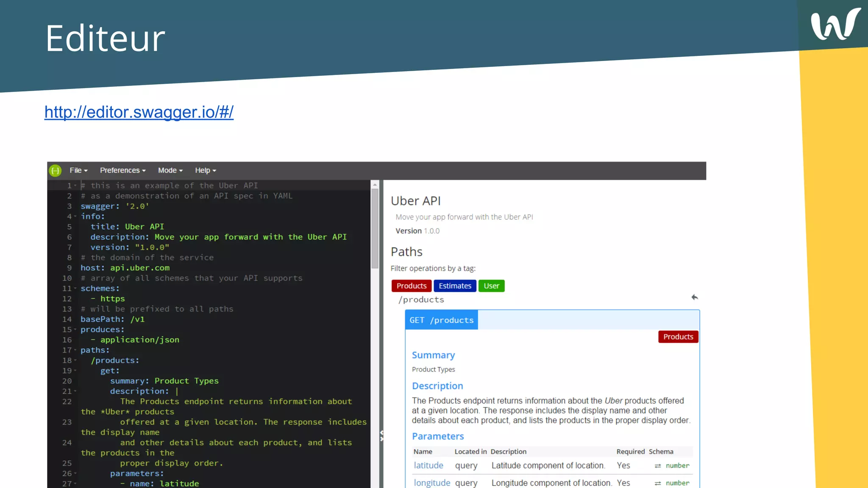The height and width of the screenshot is (488, 868).
Task: Click the 'version: "1.0.0"' code line
Action: 130,247
